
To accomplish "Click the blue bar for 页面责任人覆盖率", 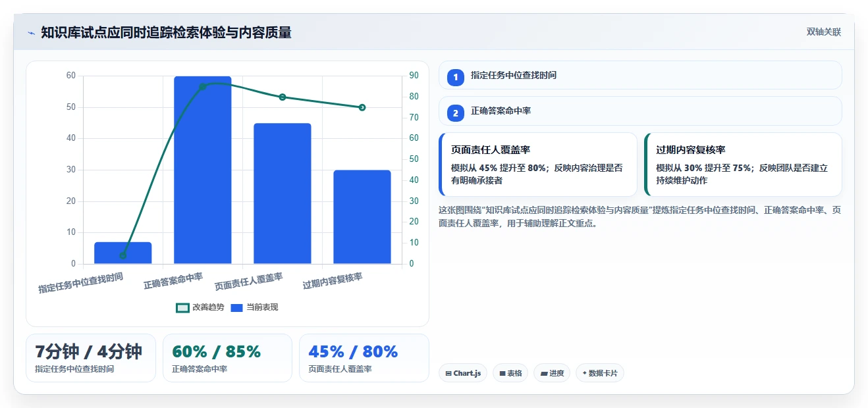I will point(283,193).
